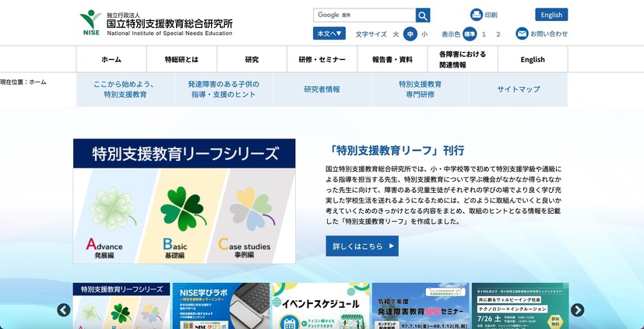Viewport: 644px width, 329px height.
Task: Click the NISE logo
Action: click(x=91, y=21)
